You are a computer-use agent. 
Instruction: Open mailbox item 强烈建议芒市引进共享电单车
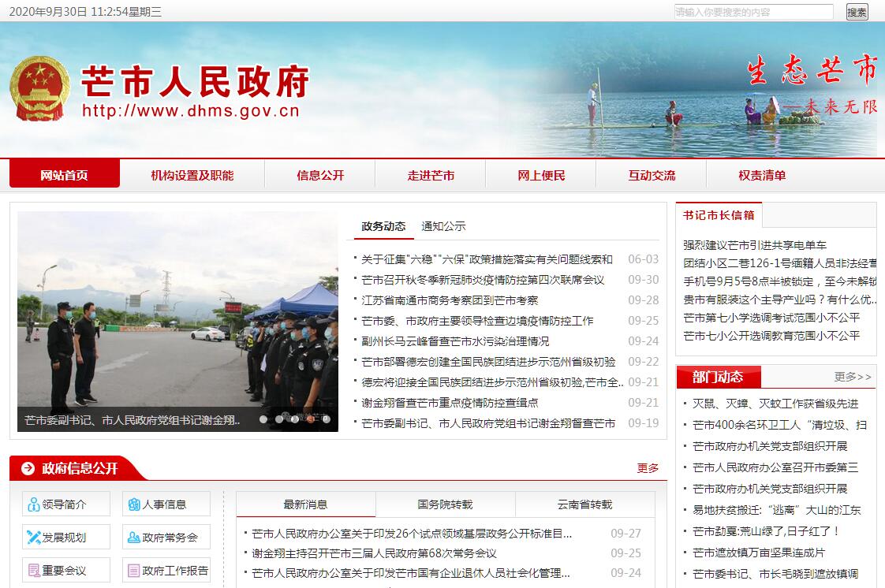point(755,245)
